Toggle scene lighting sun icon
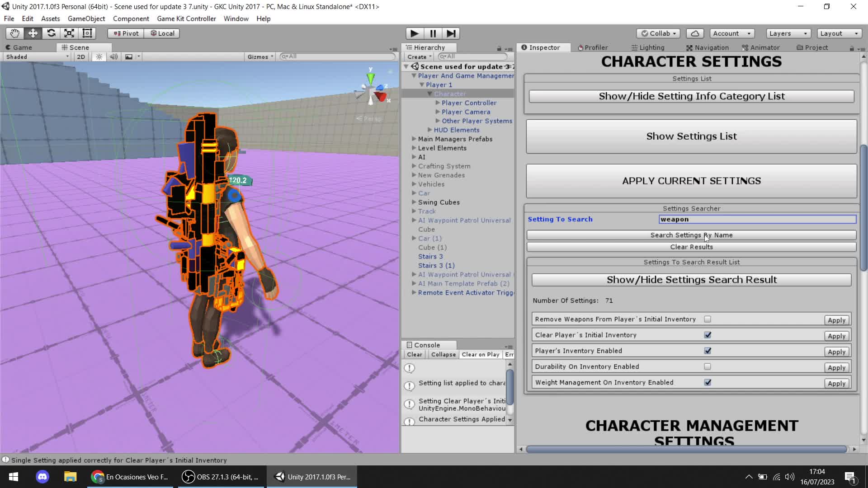The height and width of the screenshot is (488, 868). 99,57
